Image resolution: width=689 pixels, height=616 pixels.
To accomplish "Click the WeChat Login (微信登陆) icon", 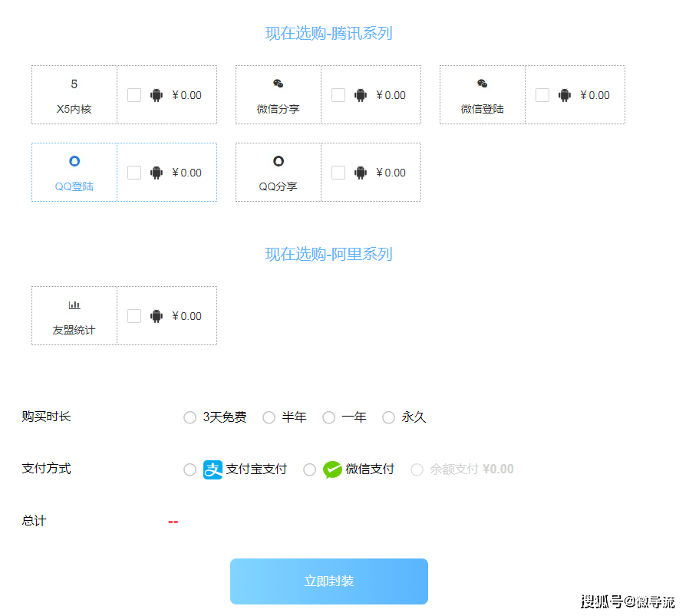I will coord(481,85).
